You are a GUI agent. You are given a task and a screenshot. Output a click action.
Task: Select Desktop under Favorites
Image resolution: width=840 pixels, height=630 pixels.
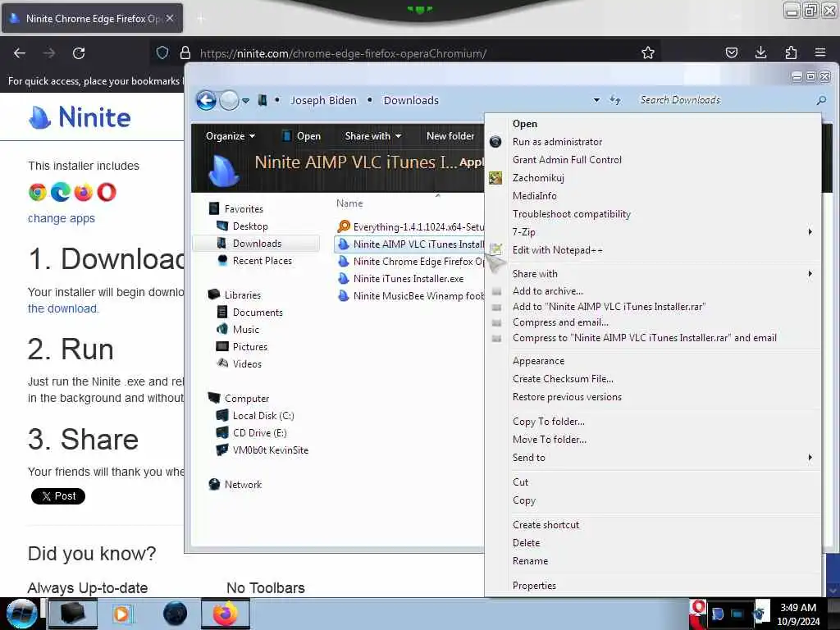(250, 226)
